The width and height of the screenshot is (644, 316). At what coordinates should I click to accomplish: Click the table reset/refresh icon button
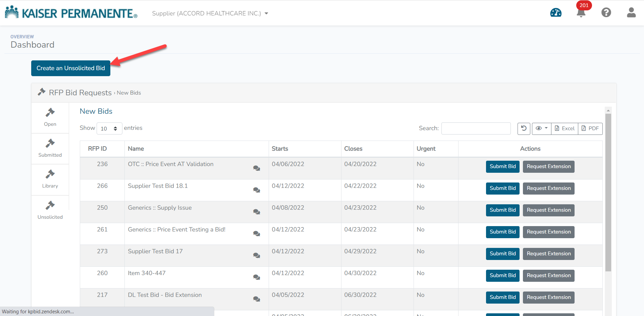524,128
